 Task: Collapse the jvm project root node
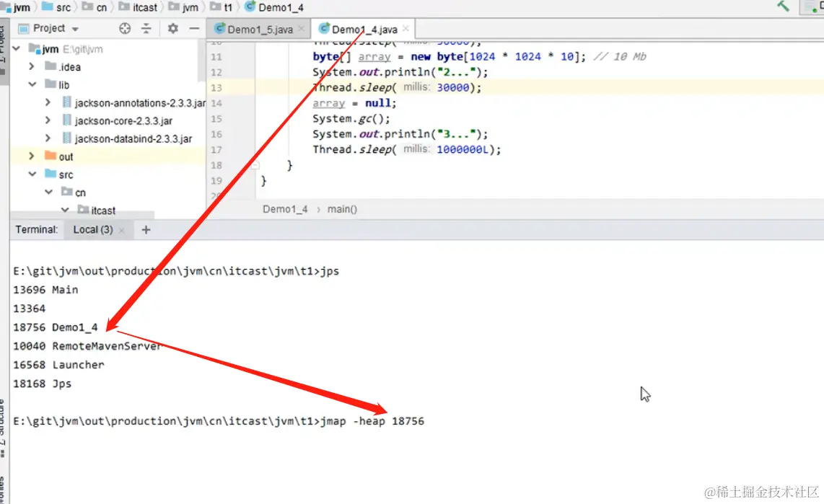(17, 49)
